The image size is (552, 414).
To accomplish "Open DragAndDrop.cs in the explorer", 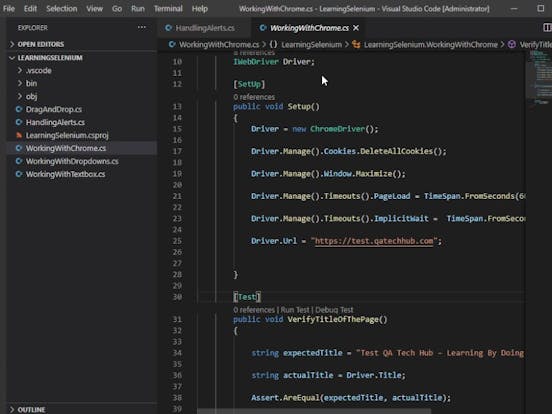I will point(54,109).
